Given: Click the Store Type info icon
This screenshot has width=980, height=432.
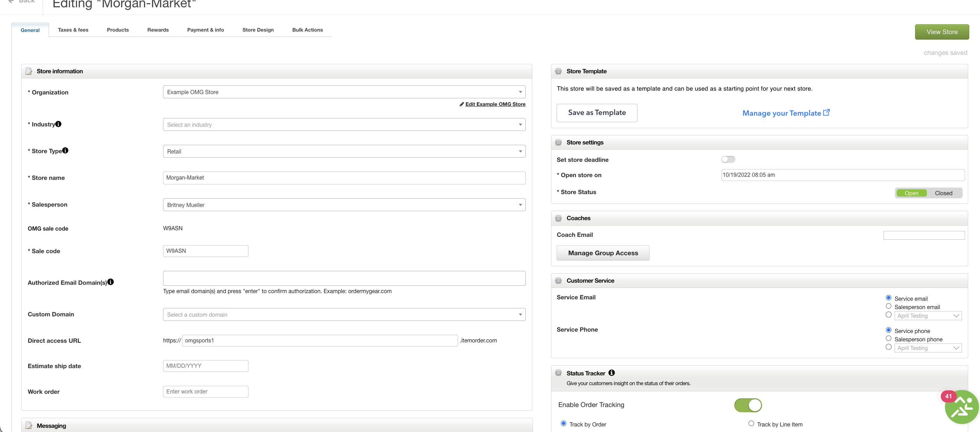Looking at the screenshot, I should click(66, 150).
